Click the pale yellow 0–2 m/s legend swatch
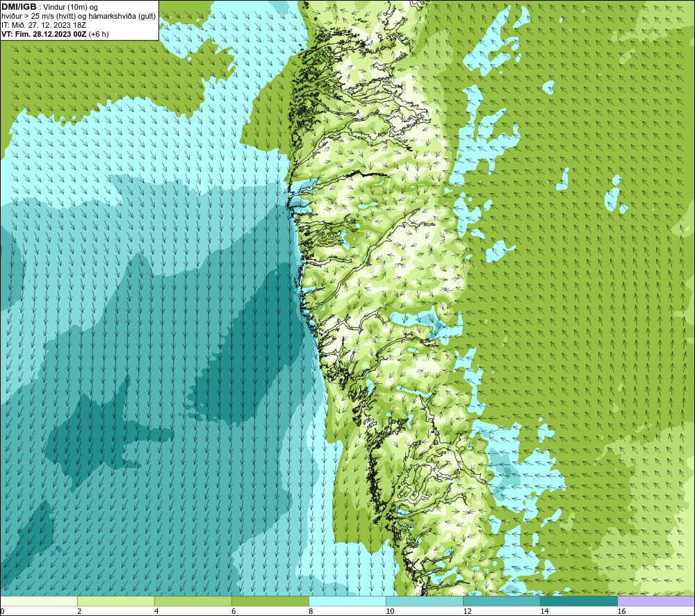This screenshot has height=616, width=695. pyautogui.click(x=39, y=601)
